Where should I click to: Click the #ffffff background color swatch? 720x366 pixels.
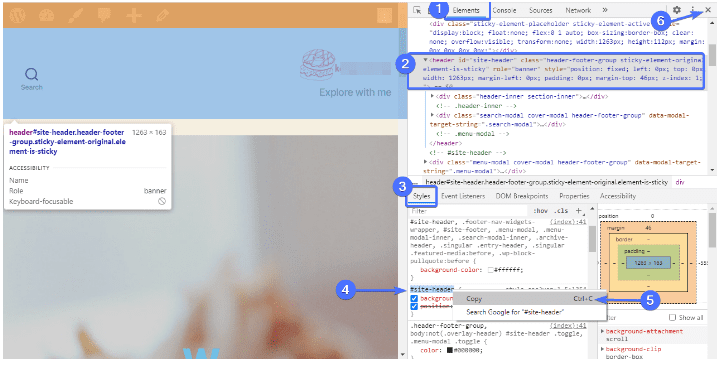click(491, 270)
